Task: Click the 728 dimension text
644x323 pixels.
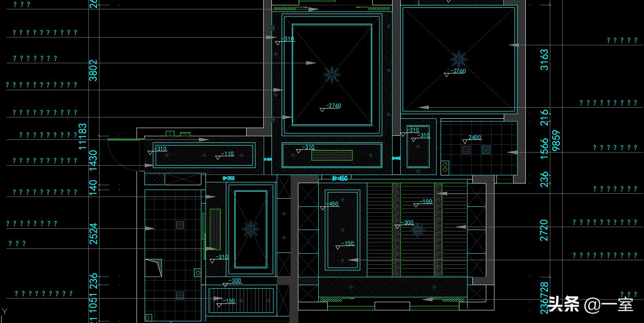Action: [544, 290]
